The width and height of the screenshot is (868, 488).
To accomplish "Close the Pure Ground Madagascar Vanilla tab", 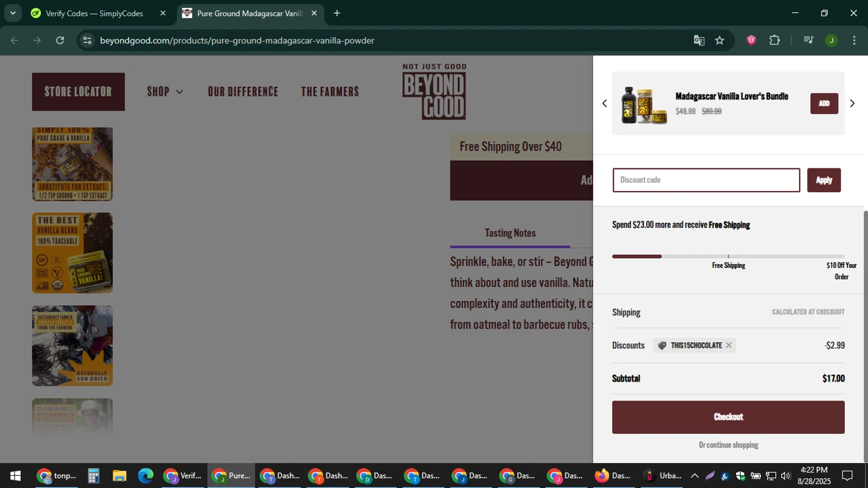I will click(x=314, y=13).
